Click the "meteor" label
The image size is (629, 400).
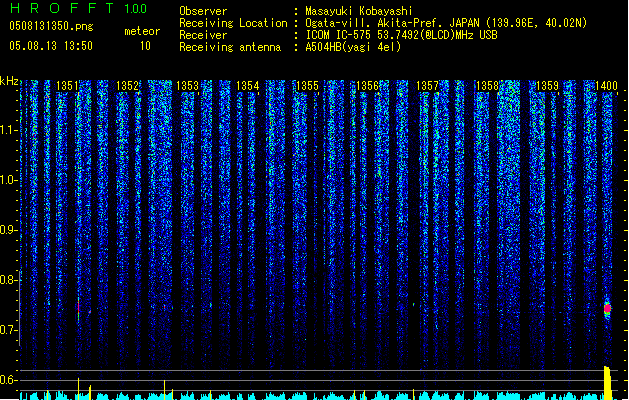[x=142, y=31]
